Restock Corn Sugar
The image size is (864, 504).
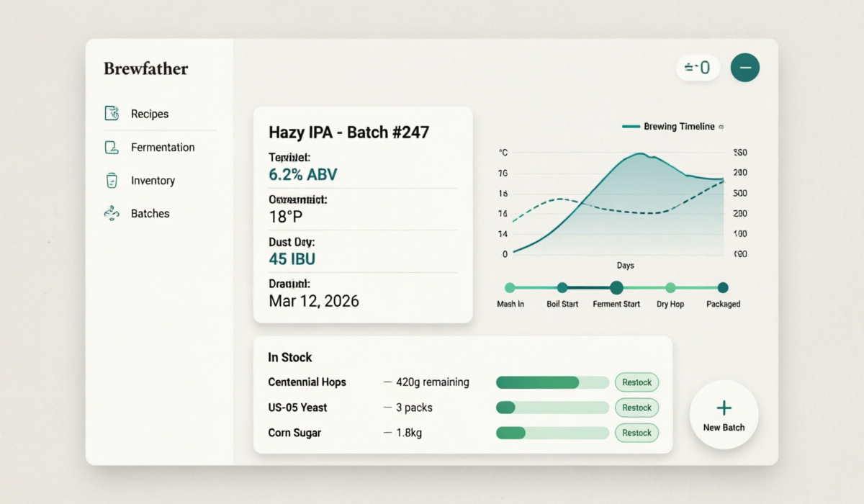[636, 433]
